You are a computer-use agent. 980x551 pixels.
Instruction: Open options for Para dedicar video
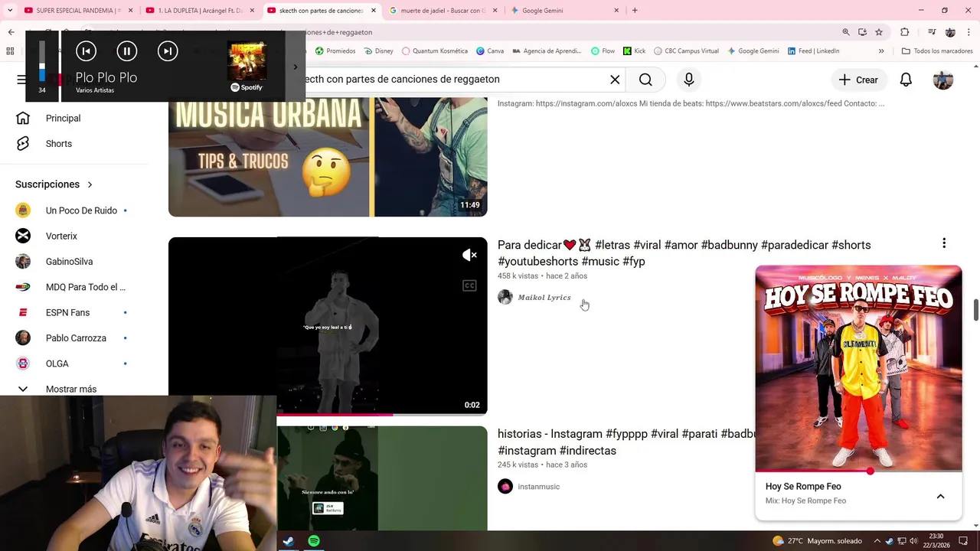[944, 243]
